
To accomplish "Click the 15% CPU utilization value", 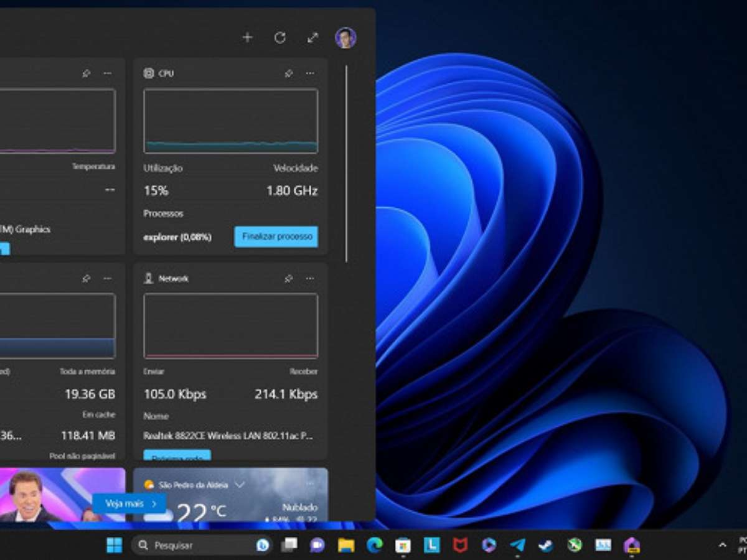I will [156, 191].
